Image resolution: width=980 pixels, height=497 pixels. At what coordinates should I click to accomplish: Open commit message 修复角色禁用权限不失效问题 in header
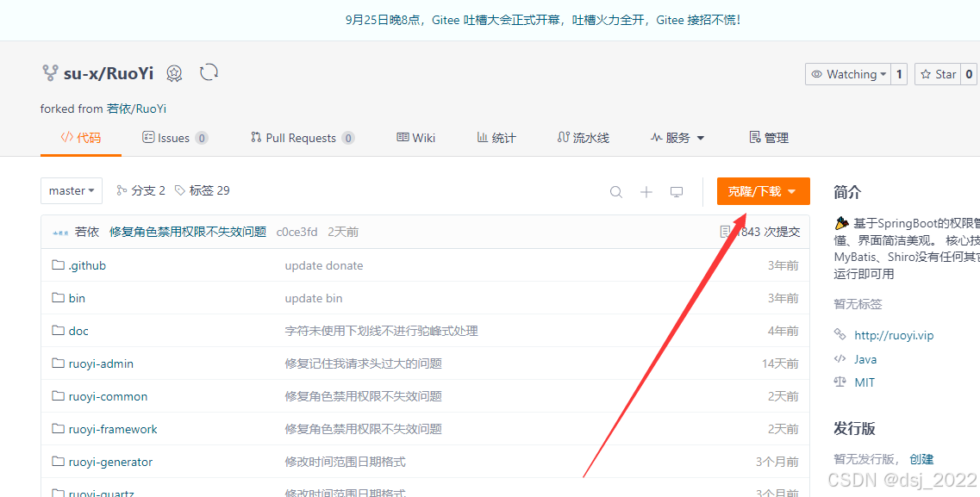point(188,232)
